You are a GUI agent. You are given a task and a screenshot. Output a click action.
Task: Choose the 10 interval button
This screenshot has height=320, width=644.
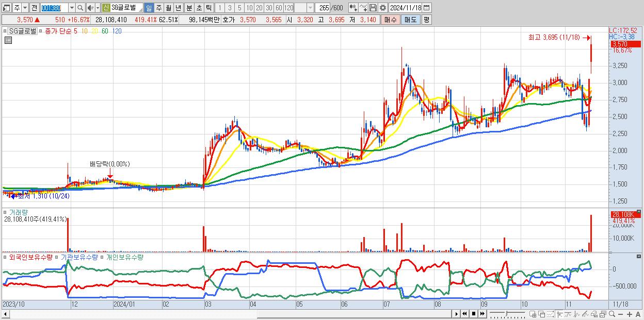(x=249, y=8)
